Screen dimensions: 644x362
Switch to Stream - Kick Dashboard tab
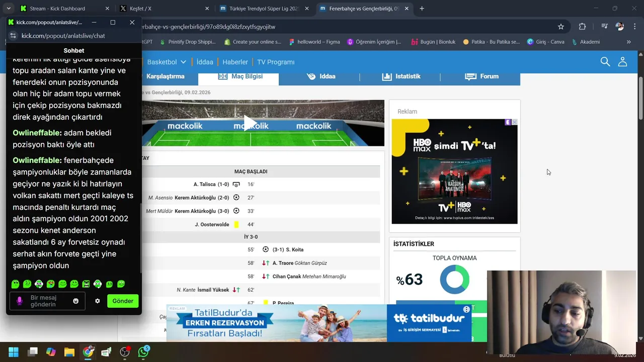pyautogui.click(x=63, y=9)
